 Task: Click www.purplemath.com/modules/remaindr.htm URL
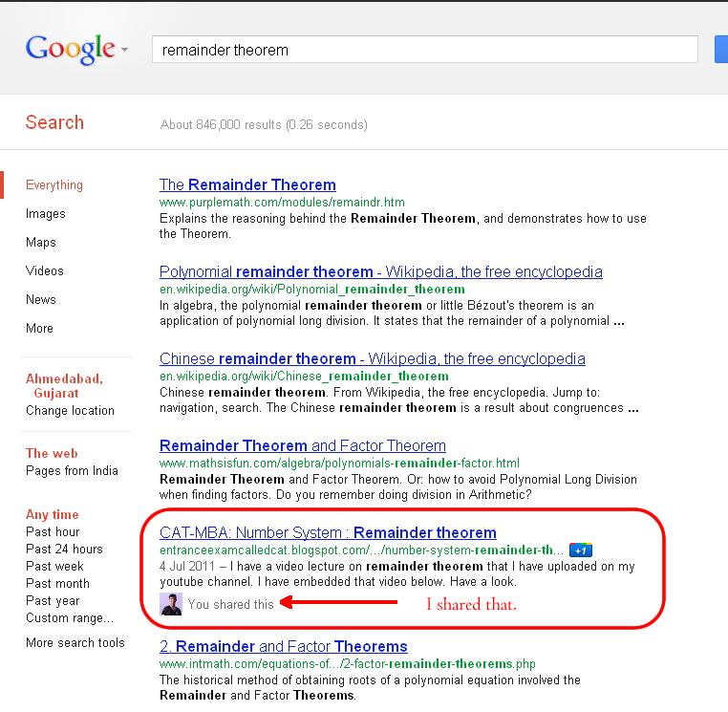coord(282,203)
